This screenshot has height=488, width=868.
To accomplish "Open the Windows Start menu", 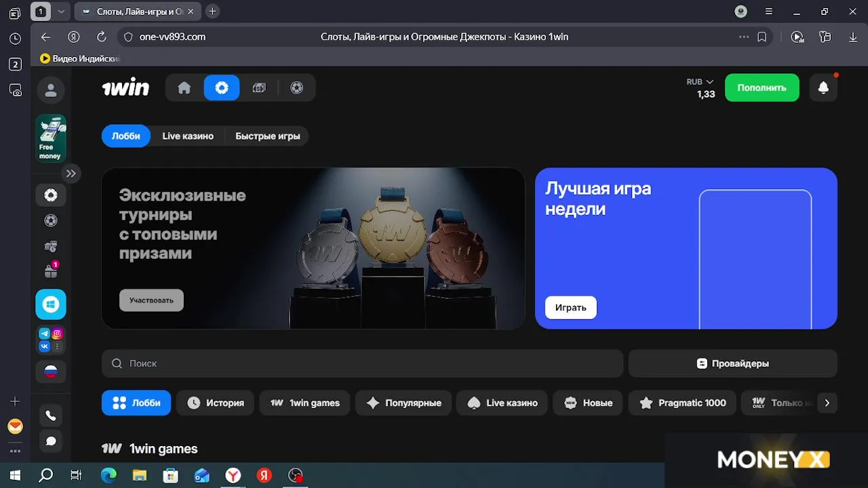I will tap(15, 475).
